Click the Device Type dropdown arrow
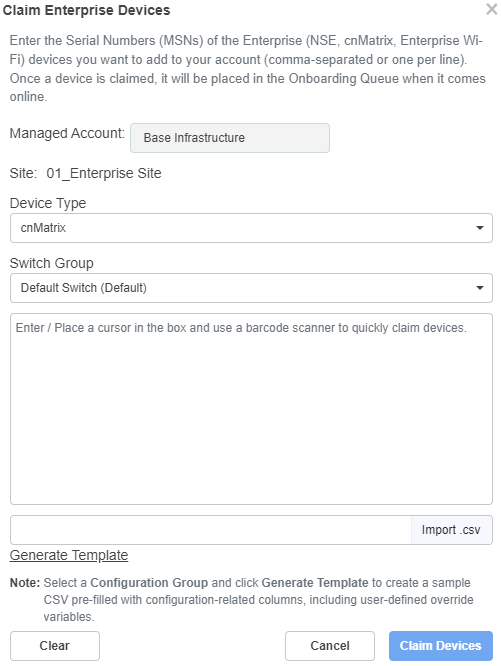501x666 pixels. pos(480,228)
